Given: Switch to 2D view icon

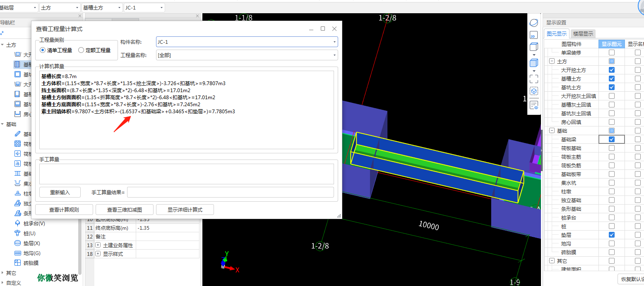Looking at the screenshot, I should pos(534,35).
